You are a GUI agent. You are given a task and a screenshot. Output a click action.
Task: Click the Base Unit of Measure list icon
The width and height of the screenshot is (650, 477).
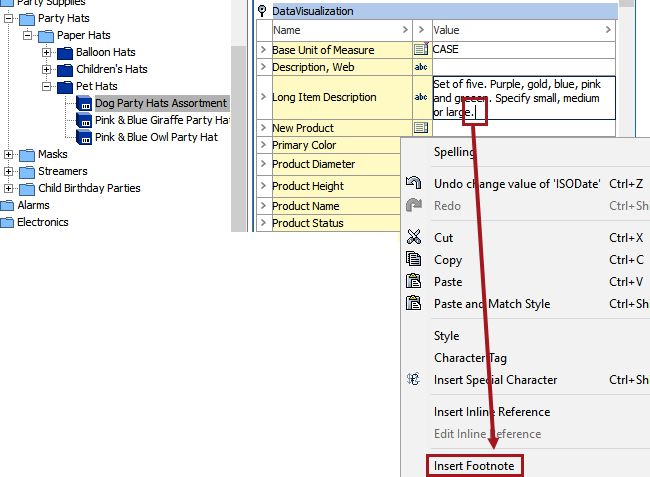tap(420, 50)
